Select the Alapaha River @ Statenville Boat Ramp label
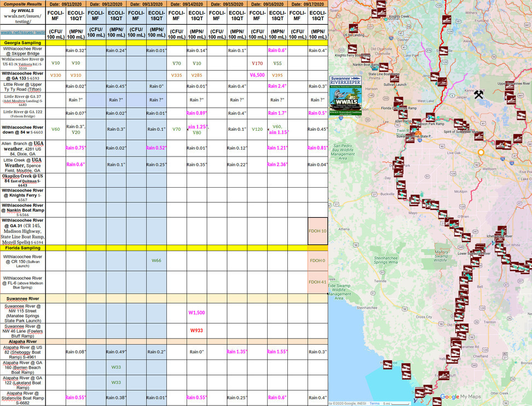532x406 pixels. point(23,398)
